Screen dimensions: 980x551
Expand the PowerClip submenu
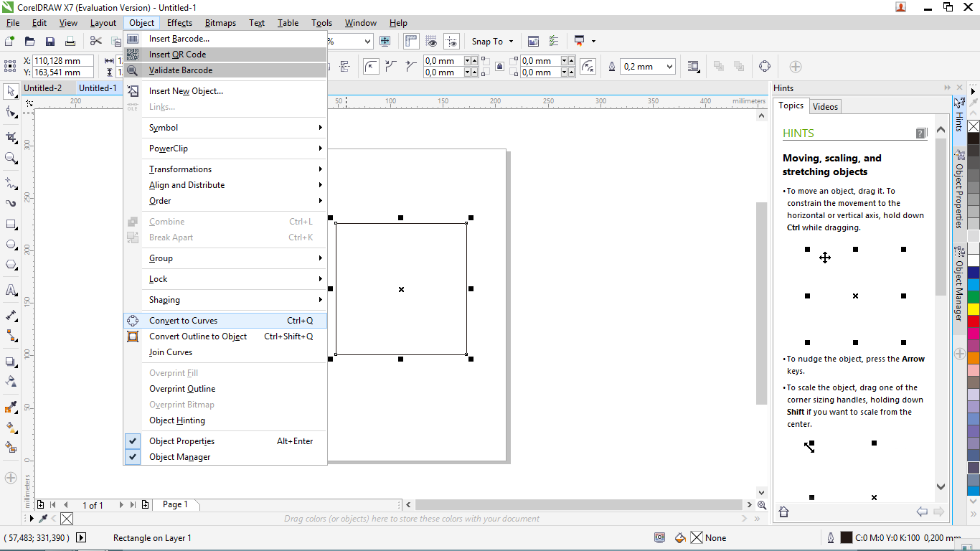pyautogui.click(x=225, y=149)
